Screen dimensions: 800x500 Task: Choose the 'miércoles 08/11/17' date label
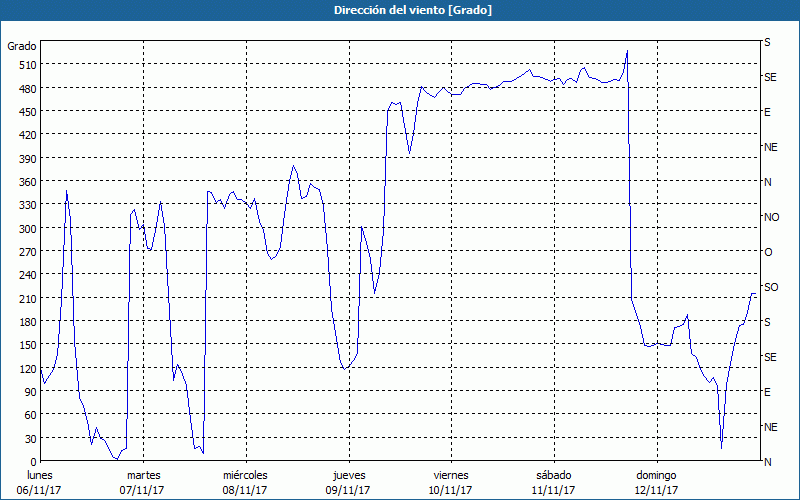[245, 482]
